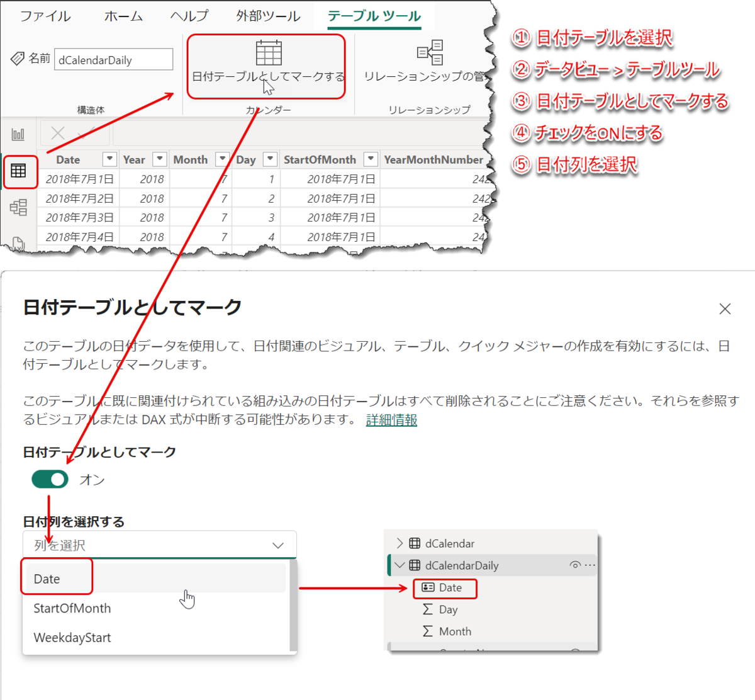The width and height of the screenshot is (755, 700).
Task: Open the Month column filter dropdown
Action: 222,159
